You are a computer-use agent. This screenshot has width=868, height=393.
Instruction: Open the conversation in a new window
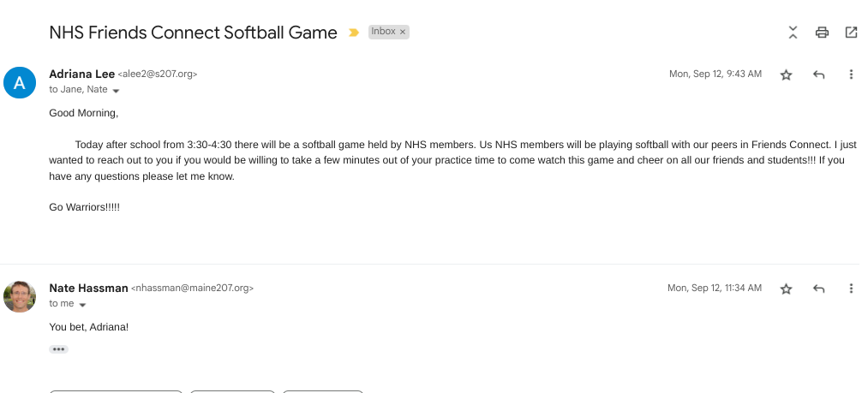tap(851, 33)
